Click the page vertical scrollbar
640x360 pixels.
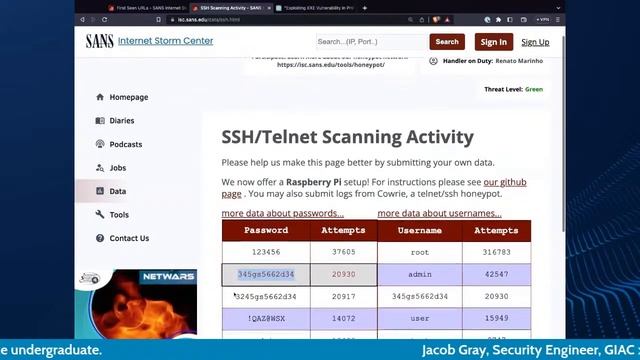tap(564, 135)
